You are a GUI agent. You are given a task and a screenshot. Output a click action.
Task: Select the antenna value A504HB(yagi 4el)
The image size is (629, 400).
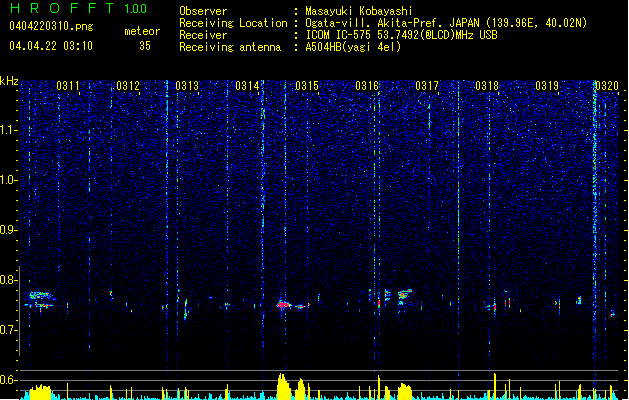click(x=353, y=47)
